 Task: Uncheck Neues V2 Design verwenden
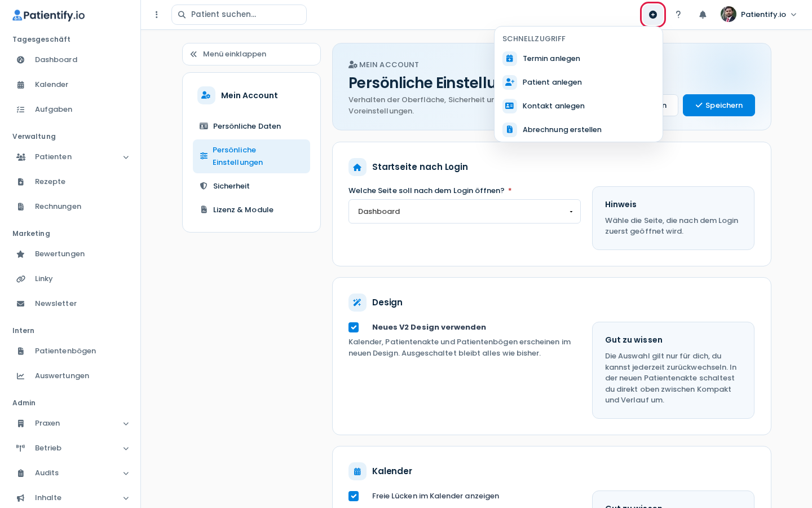(x=354, y=327)
